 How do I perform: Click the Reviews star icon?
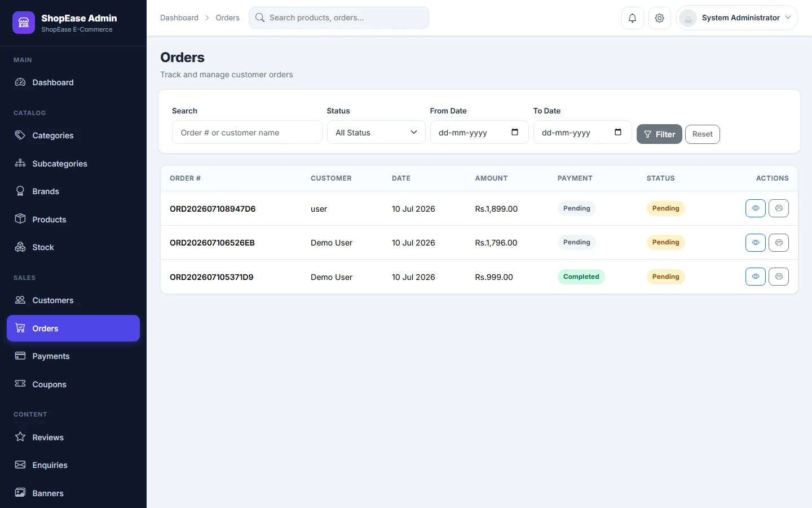pyautogui.click(x=20, y=437)
